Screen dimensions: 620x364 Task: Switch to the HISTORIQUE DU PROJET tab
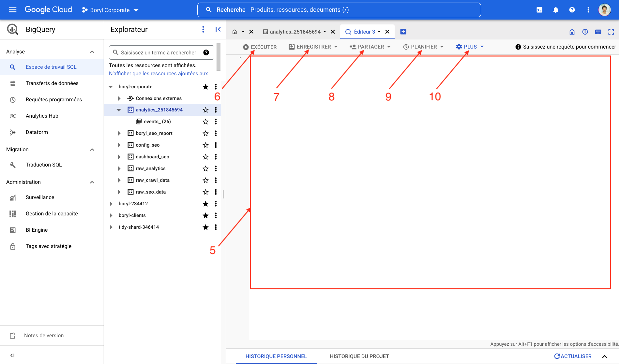(x=359, y=356)
